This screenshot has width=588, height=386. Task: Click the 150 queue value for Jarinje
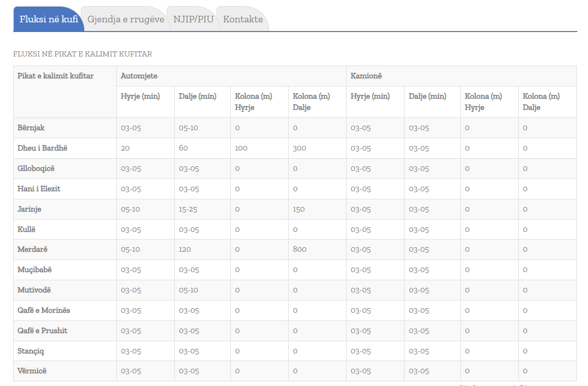click(x=299, y=209)
